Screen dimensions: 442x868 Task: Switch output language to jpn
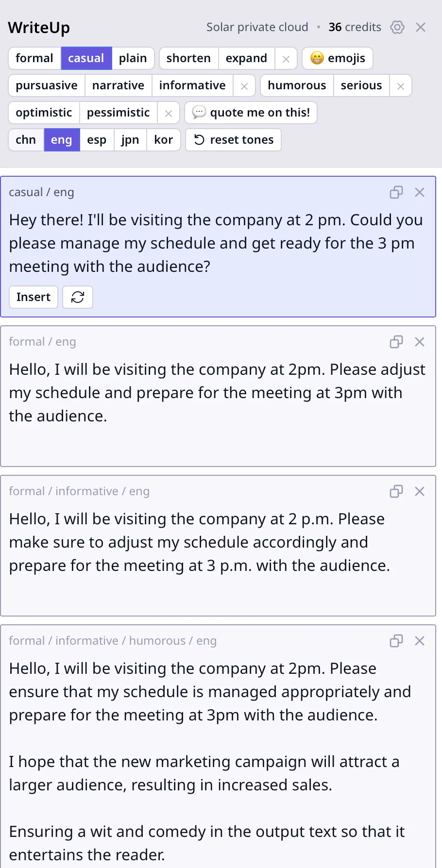click(130, 140)
